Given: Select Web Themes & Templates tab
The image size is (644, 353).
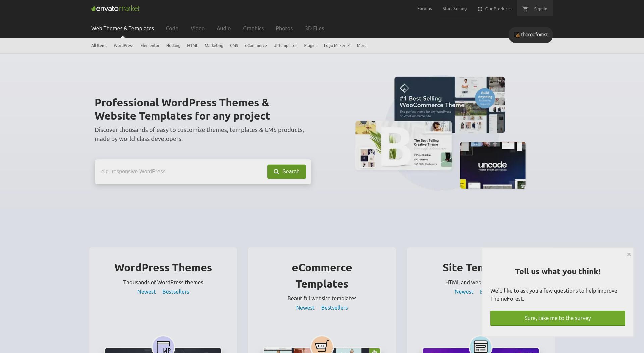Looking at the screenshot, I should coord(122,28).
